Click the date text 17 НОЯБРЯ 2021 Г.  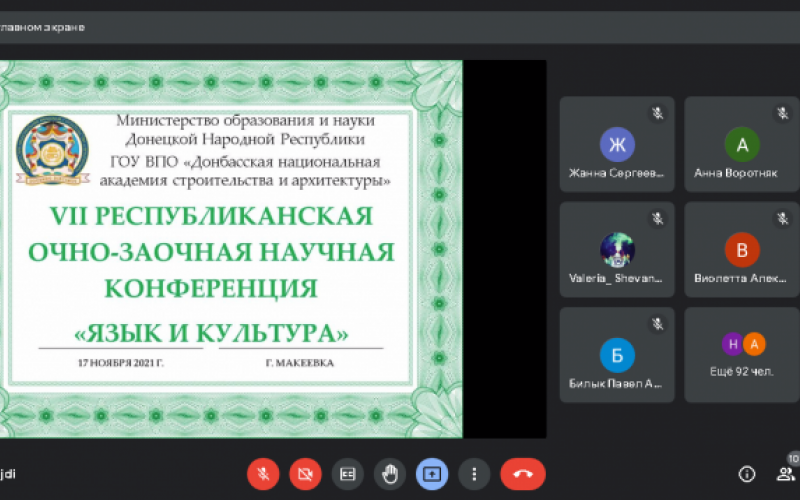tap(120, 363)
